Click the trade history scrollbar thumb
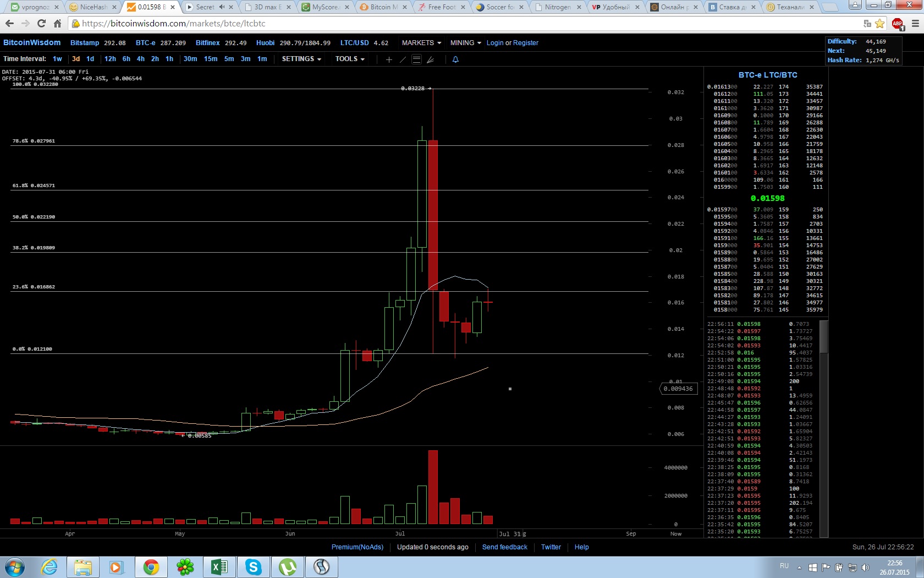The width and height of the screenshot is (924, 578). coord(823,336)
